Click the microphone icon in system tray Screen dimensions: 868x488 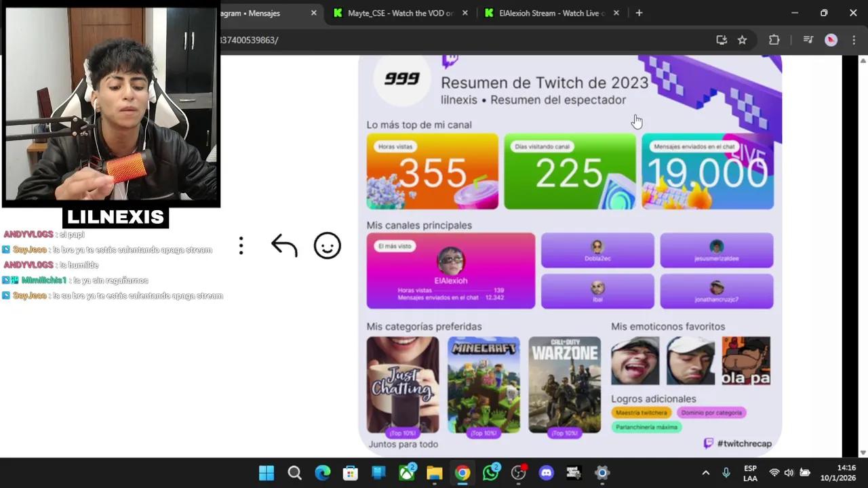pyautogui.click(x=726, y=473)
